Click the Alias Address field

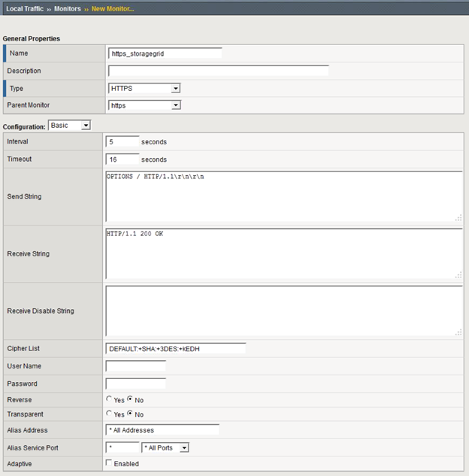163,430
